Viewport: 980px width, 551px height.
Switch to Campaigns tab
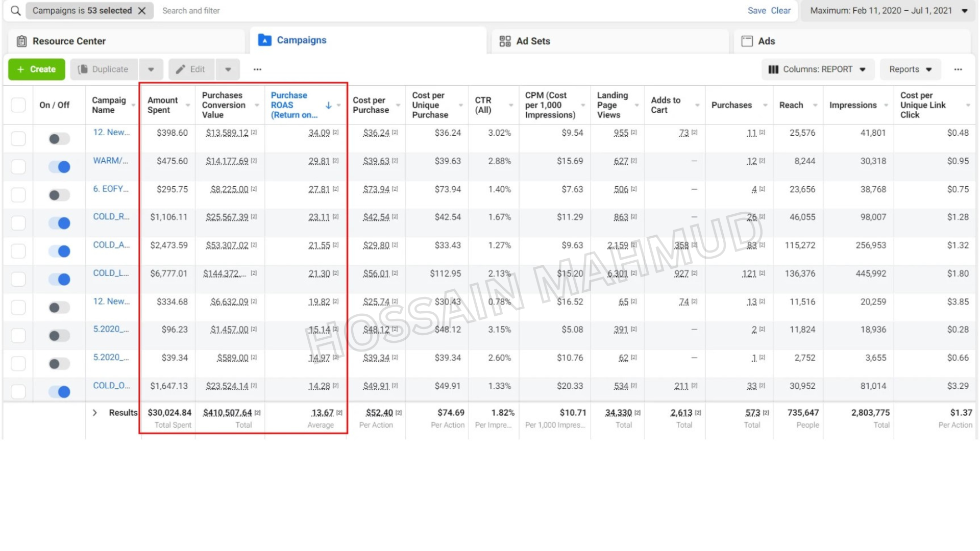368,40
